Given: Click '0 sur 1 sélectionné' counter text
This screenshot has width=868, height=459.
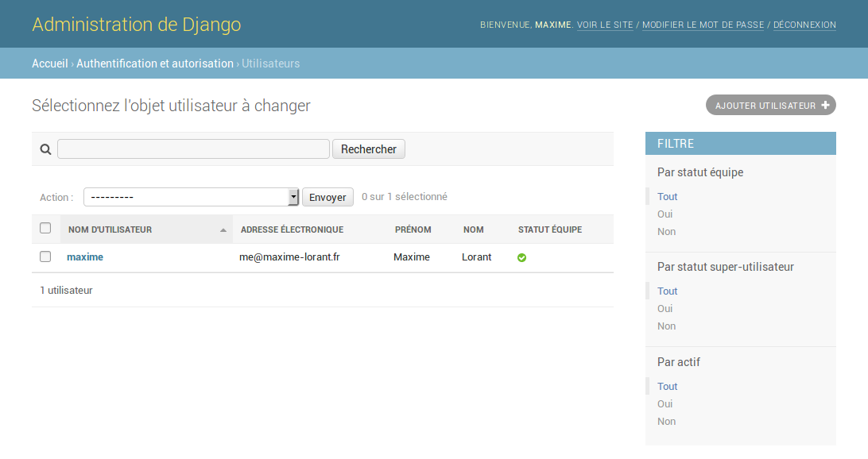Looking at the screenshot, I should point(404,196).
